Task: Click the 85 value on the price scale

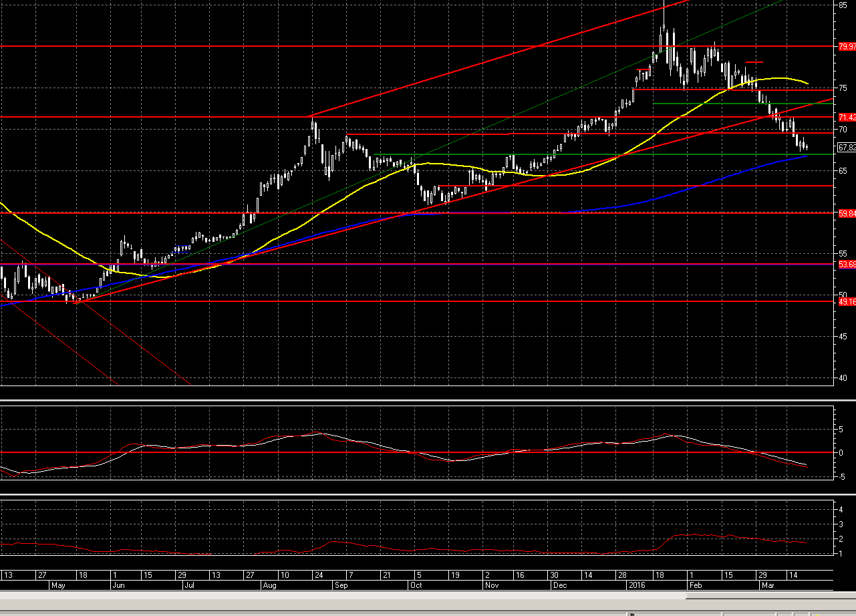Action: point(843,5)
